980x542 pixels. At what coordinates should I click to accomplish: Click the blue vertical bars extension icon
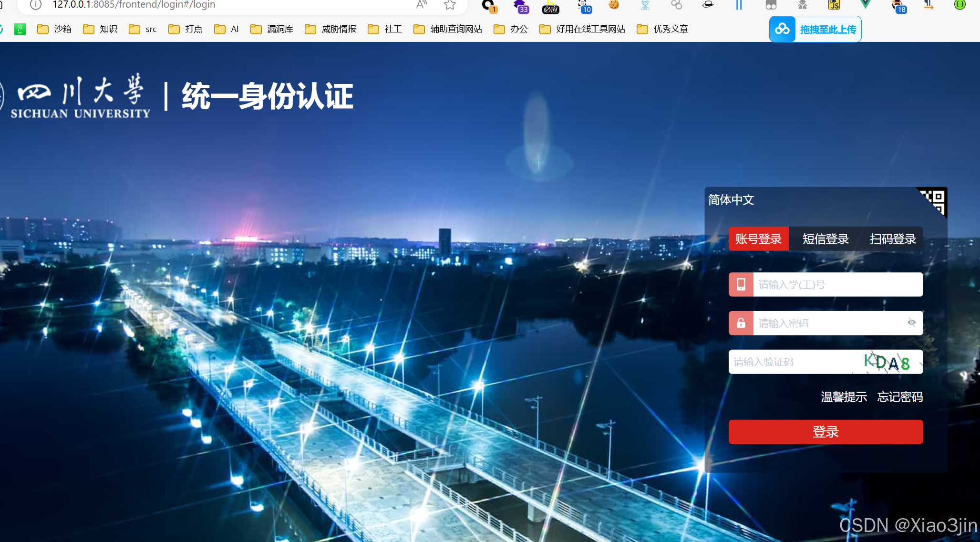pos(739,5)
